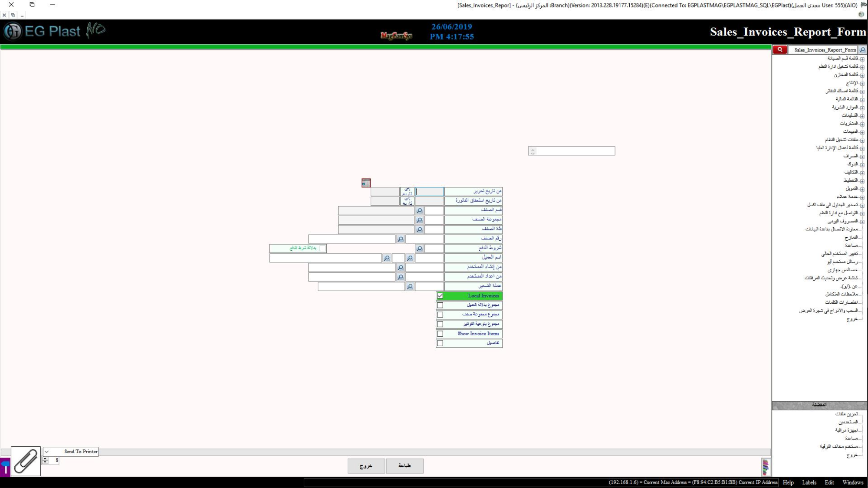The height and width of the screenshot is (488, 868).
Task: Click the copies count spinner arrows
Action: 45,461
